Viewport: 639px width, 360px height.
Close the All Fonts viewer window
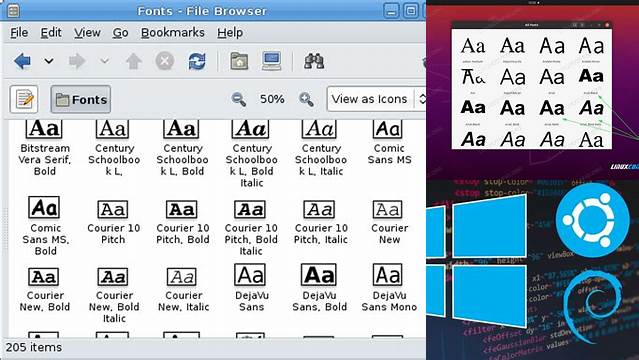coord(607,25)
